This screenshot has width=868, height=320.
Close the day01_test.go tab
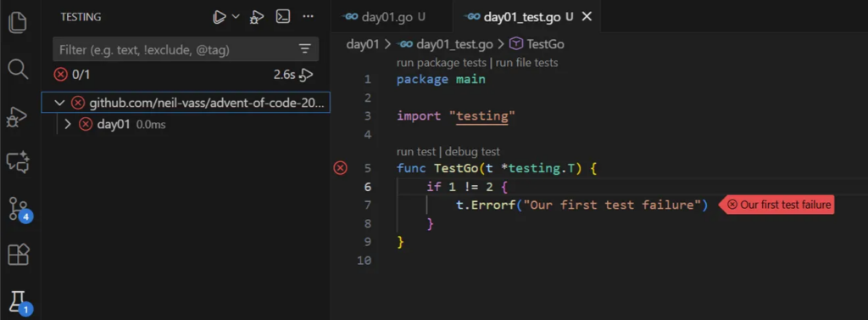tap(587, 17)
